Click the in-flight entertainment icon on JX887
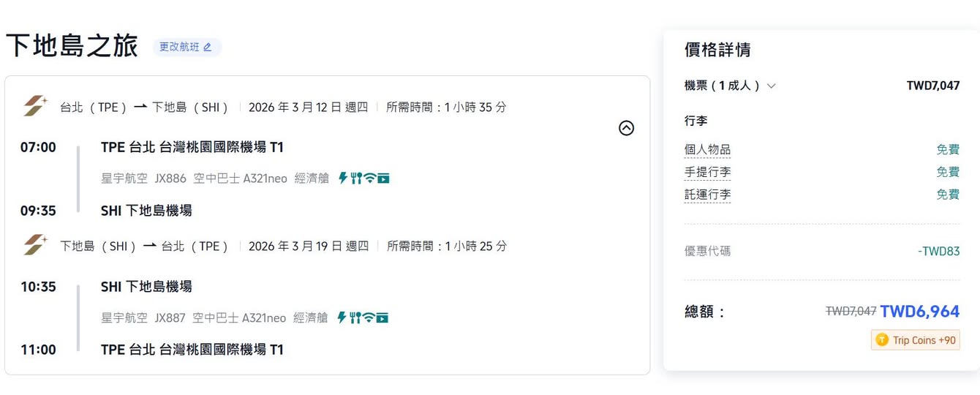Screen dimensions: 980x395 coord(382,317)
